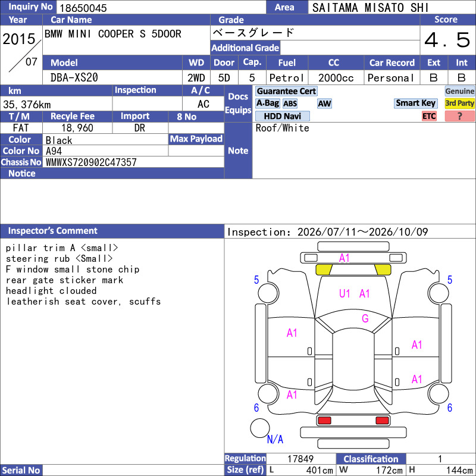Image resolution: width=476 pixels, height=476 pixels.
Task: Click inquiry number 18650045
Action: (x=83, y=8)
